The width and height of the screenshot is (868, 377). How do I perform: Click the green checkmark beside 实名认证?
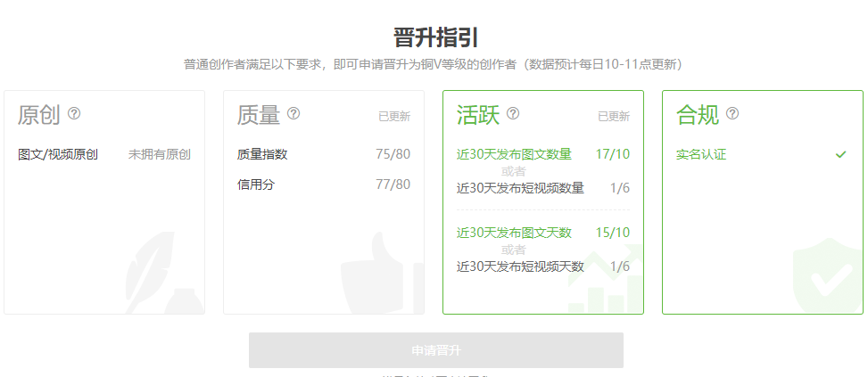841,154
